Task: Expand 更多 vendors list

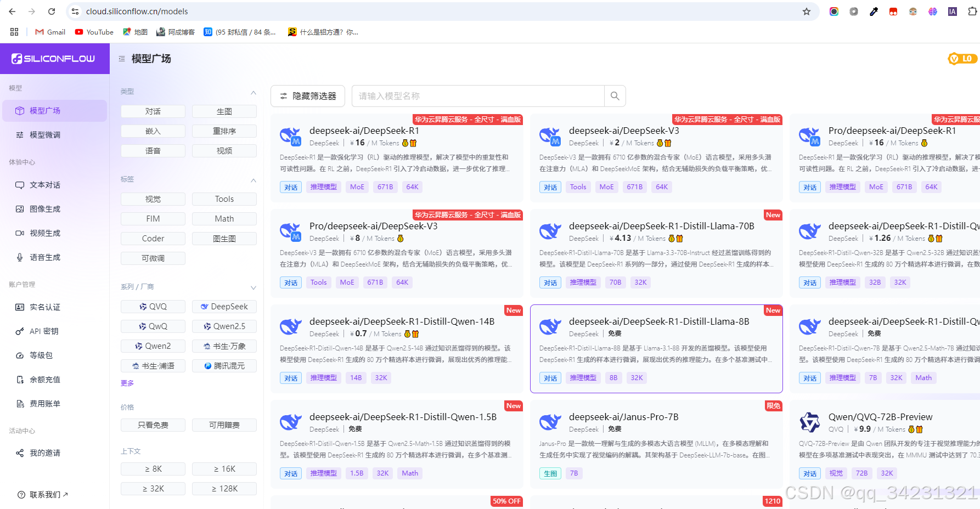Action: (127, 383)
